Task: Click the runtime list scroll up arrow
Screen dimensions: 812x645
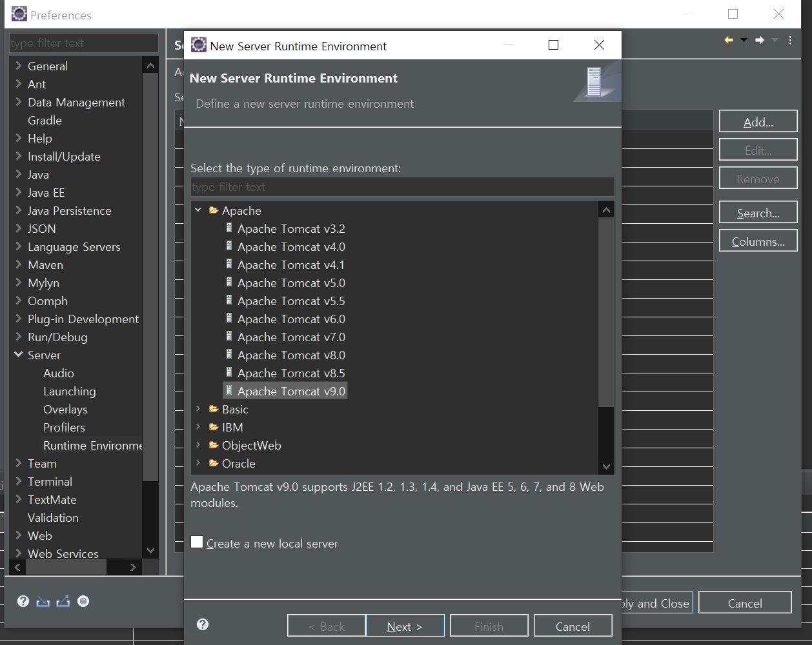Action: (x=606, y=210)
